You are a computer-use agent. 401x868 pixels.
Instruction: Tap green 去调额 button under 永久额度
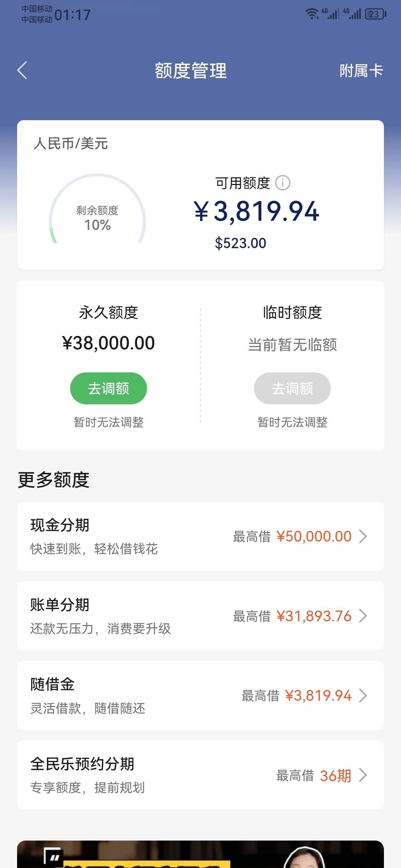click(x=108, y=388)
